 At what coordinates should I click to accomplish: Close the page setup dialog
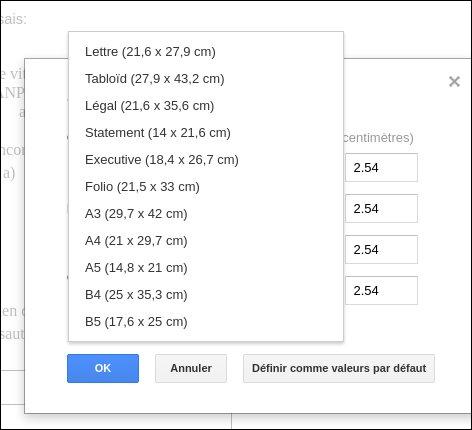(x=454, y=81)
